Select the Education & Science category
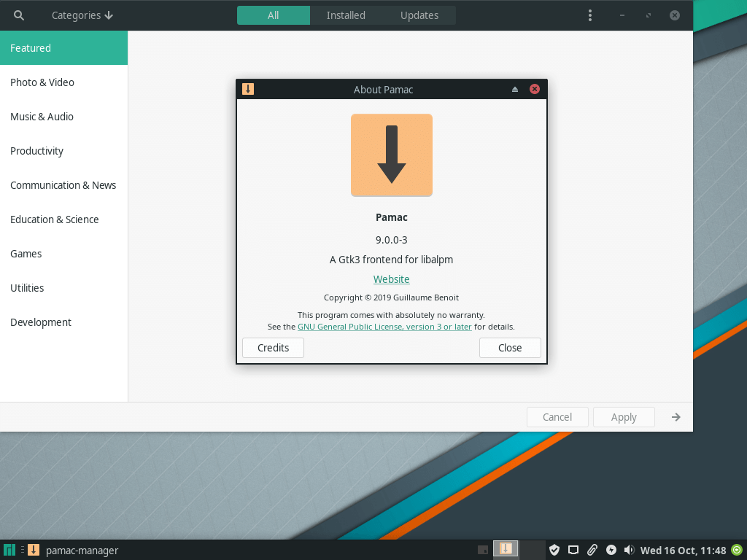This screenshot has width=747, height=560. (64, 219)
